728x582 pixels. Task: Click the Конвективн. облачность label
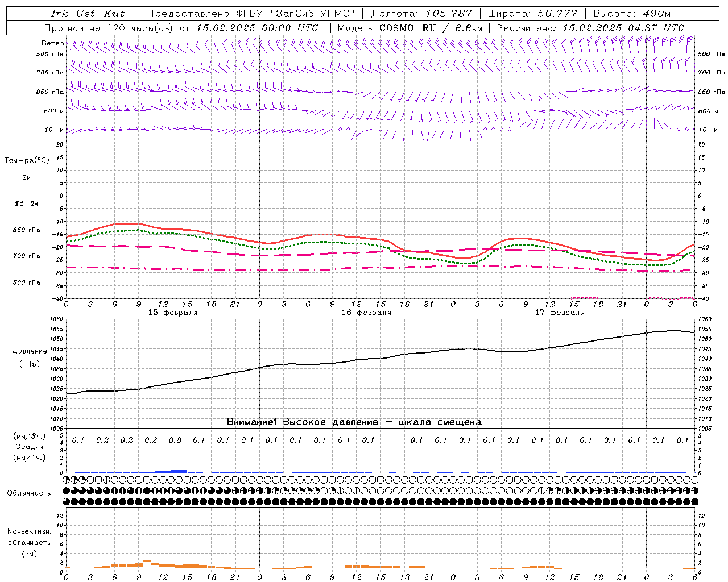[29, 537]
